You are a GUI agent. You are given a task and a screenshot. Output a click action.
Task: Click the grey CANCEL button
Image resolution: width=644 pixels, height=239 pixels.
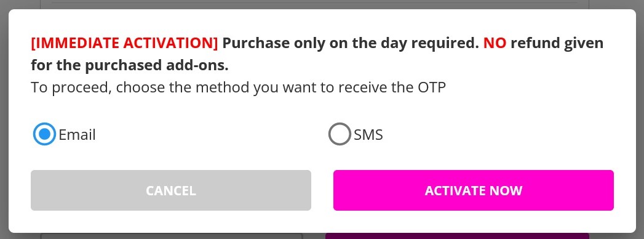point(171,190)
